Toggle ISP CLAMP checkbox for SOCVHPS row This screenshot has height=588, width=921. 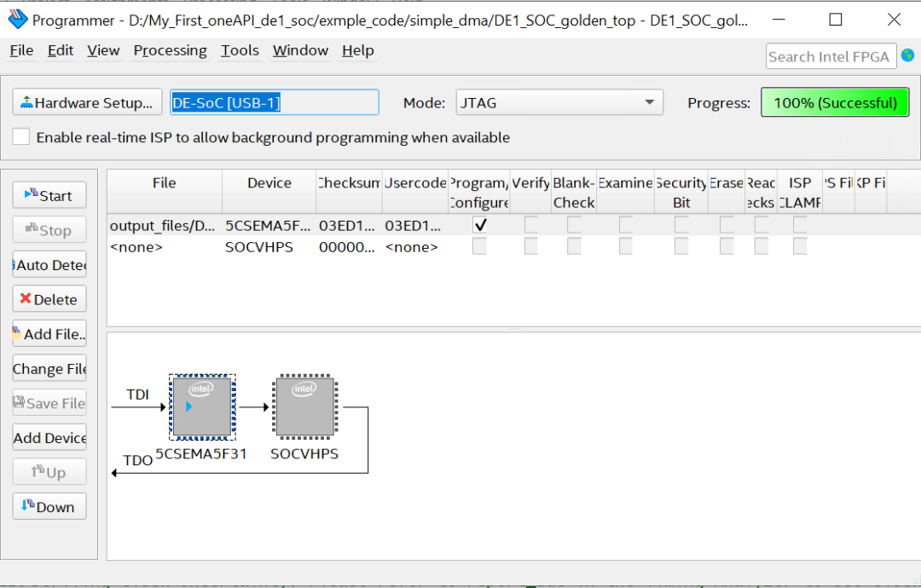[x=800, y=246]
